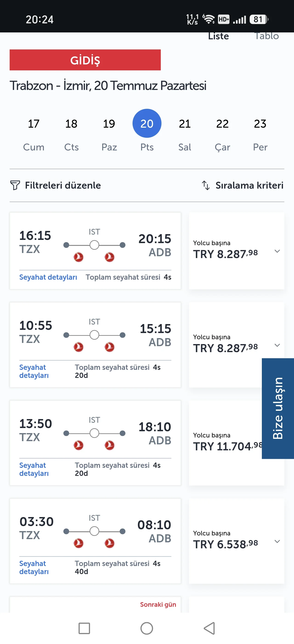294x644 pixels.
Task: Select date 19 Paz
Action: [x=109, y=135]
